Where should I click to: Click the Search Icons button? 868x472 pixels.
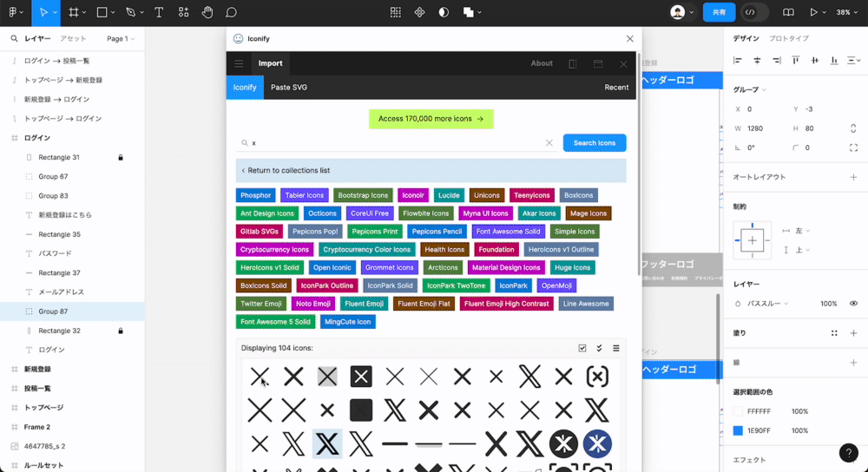tap(595, 143)
